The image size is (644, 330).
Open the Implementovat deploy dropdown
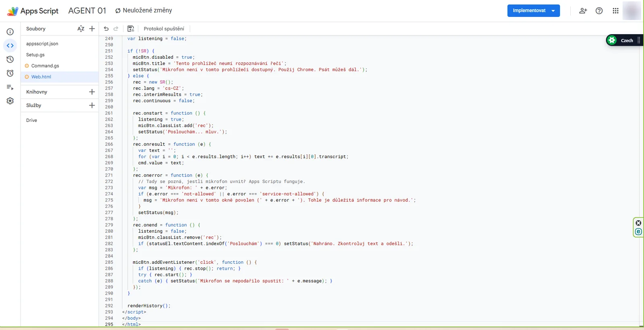coord(553,11)
